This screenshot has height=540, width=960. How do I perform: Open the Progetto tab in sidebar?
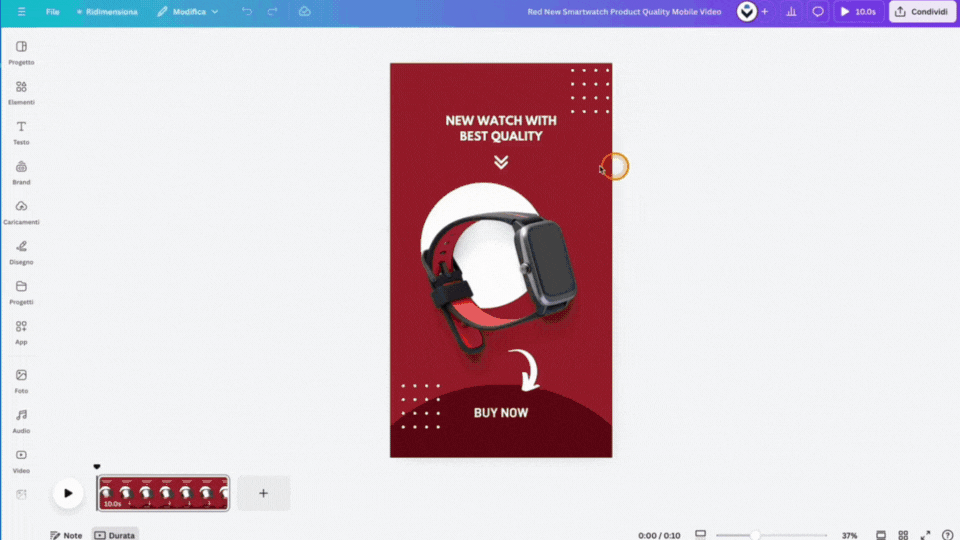click(x=21, y=52)
